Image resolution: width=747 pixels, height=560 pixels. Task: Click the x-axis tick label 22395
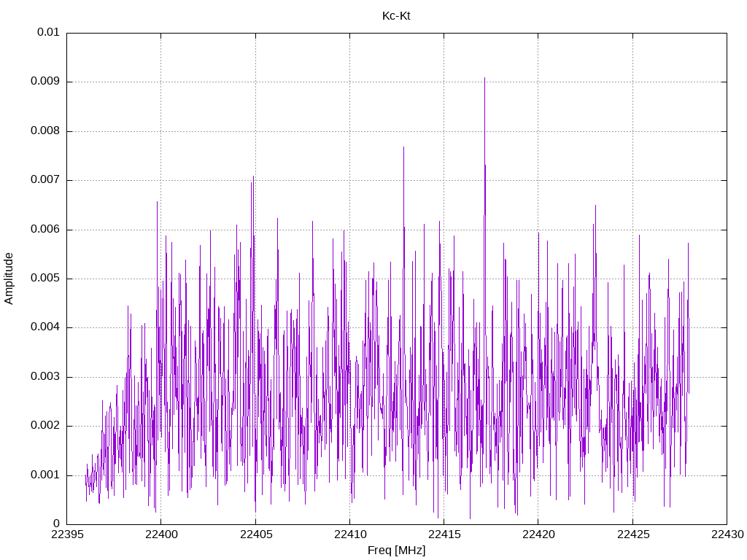point(67,534)
